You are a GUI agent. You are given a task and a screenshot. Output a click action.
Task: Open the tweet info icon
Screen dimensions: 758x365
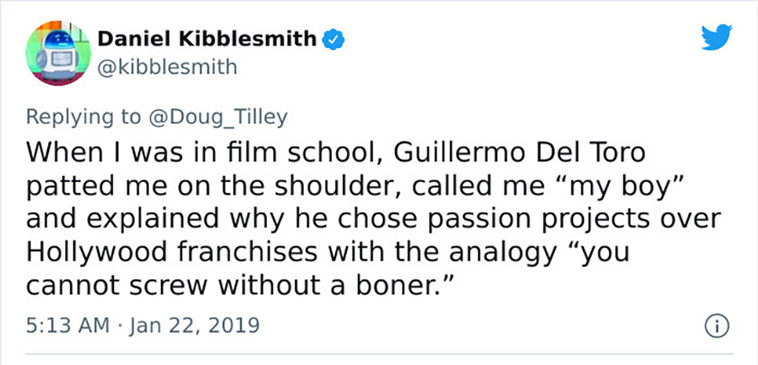pyautogui.click(x=717, y=327)
